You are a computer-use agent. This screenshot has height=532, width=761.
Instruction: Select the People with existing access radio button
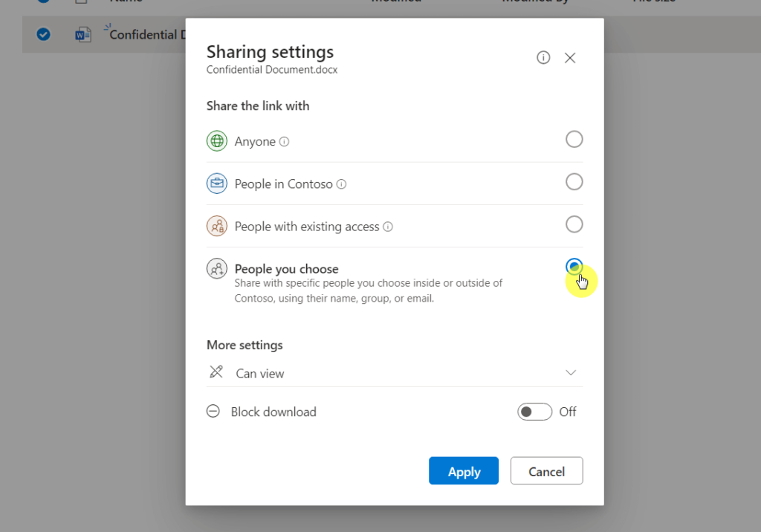click(574, 224)
